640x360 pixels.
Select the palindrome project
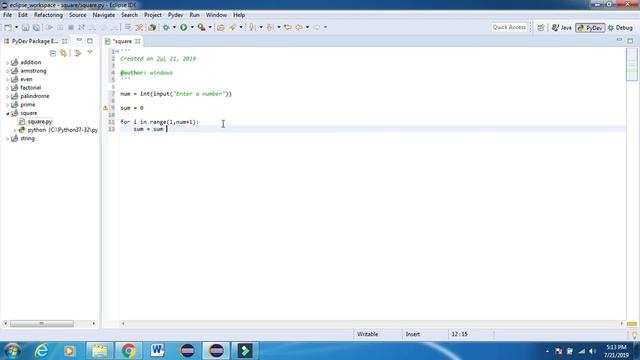click(35, 96)
